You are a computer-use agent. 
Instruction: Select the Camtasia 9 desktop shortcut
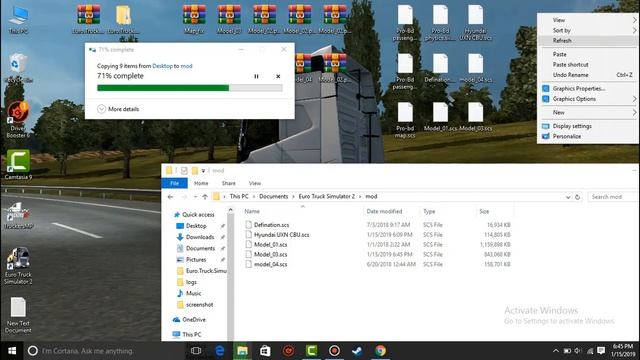pyautogui.click(x=18, y=165)
